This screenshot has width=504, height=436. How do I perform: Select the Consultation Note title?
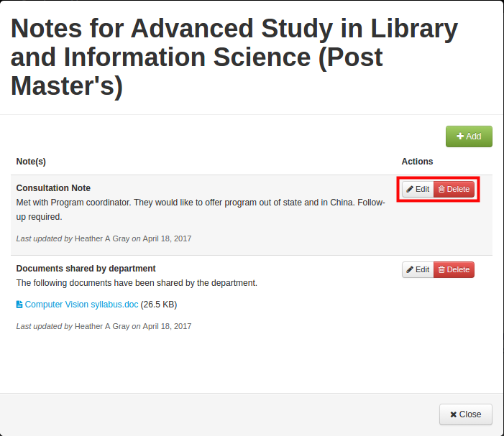(53, 188)
